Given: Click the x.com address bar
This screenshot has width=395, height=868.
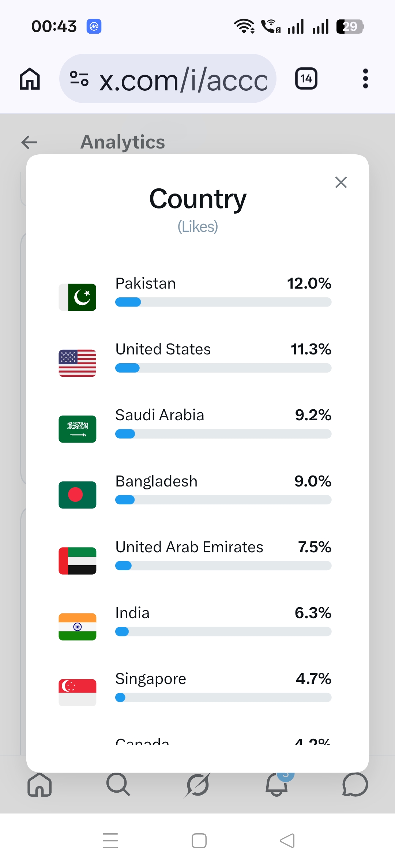Looking at the screenshot, I should pos(168,79).
